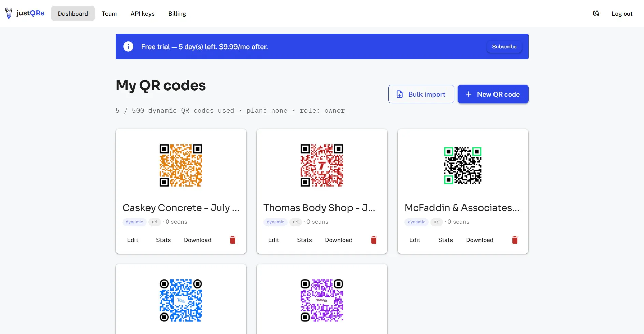View Stats for McFaddin & Associates

[445, 240]
